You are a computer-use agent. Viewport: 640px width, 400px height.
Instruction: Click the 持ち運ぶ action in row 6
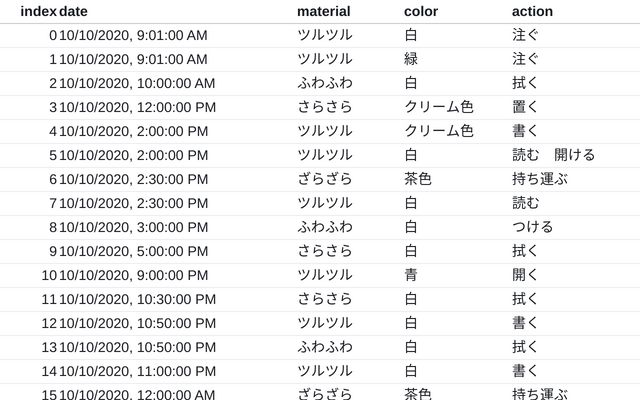coord(539,179)
